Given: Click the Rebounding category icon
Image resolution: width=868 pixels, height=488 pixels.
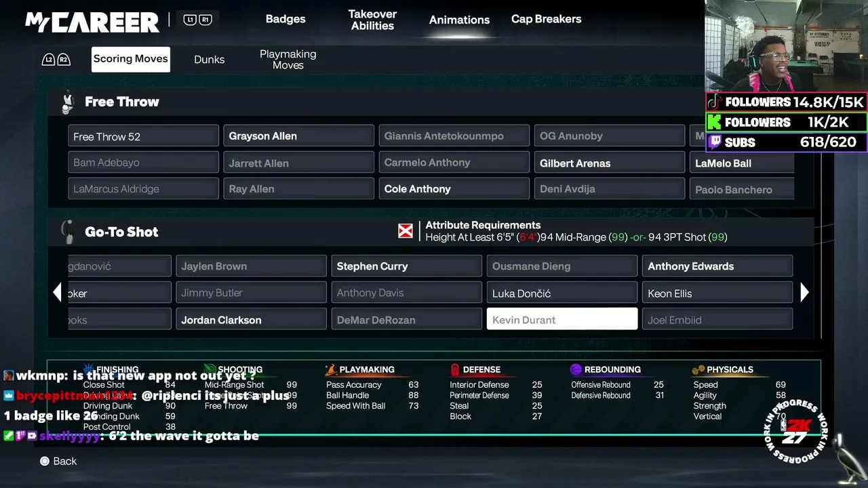Looking at the screenshot, I should point(576,369).
